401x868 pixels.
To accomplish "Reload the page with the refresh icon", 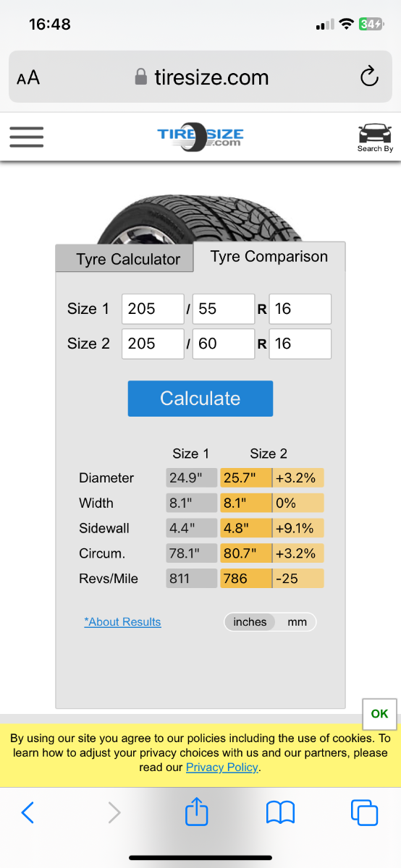I will 369,77.
